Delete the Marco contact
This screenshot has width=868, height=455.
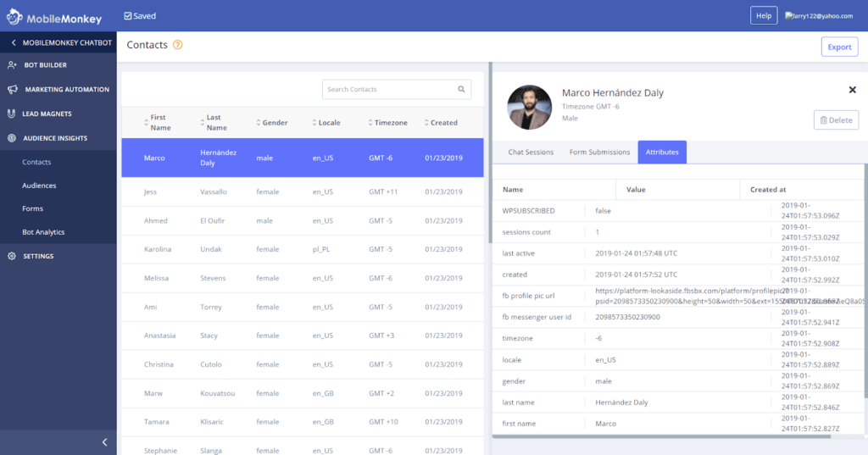[x=835, y=120]
